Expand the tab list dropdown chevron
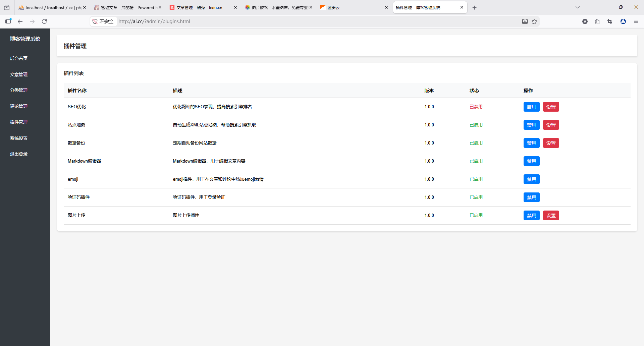This screenshot has height=346, width=644. point(577,7)
